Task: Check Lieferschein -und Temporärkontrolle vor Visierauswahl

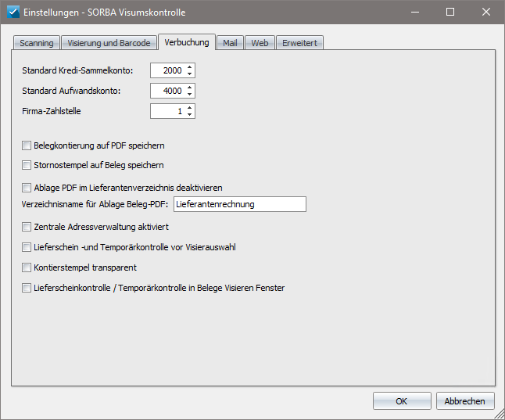Action: tap(27, 247)
